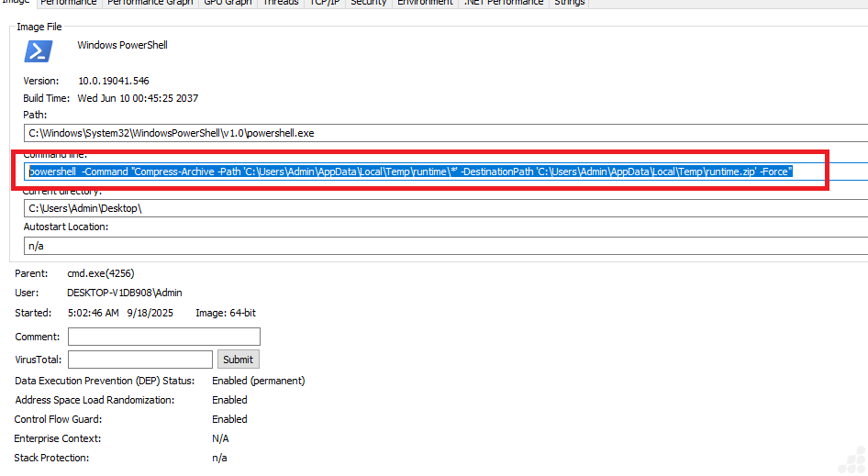The image size is (868, 476).
Task: Click the parent process cmd.exe(4256) text
Action: (102, 273)
